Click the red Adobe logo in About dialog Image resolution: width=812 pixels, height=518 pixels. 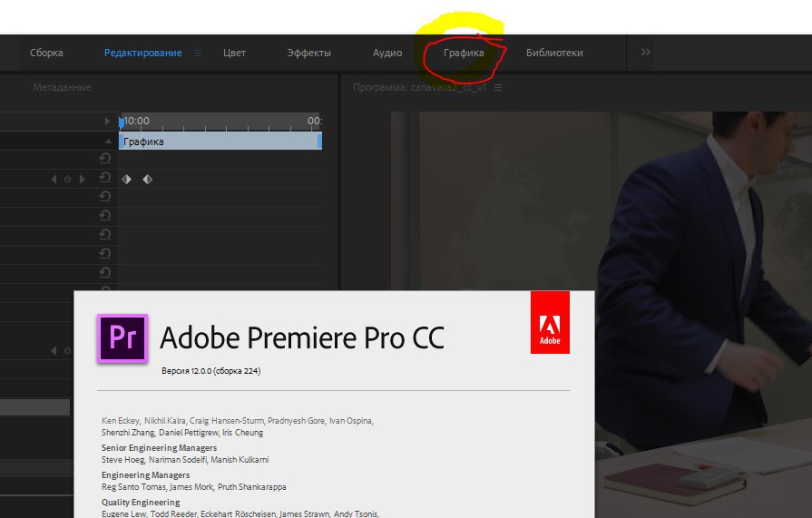(550, 322)
